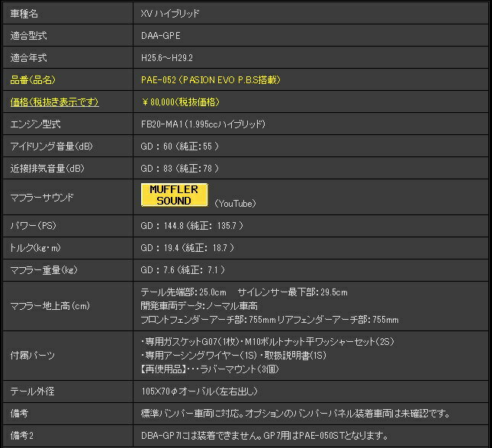Click the yellow 品番(品名) label
Screen dimensions: 492x448
[34, 79]
